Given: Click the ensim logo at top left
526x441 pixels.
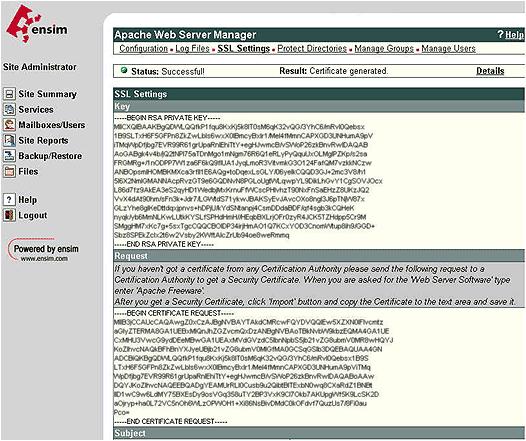Looking at the screenshot, I should 36,24.
